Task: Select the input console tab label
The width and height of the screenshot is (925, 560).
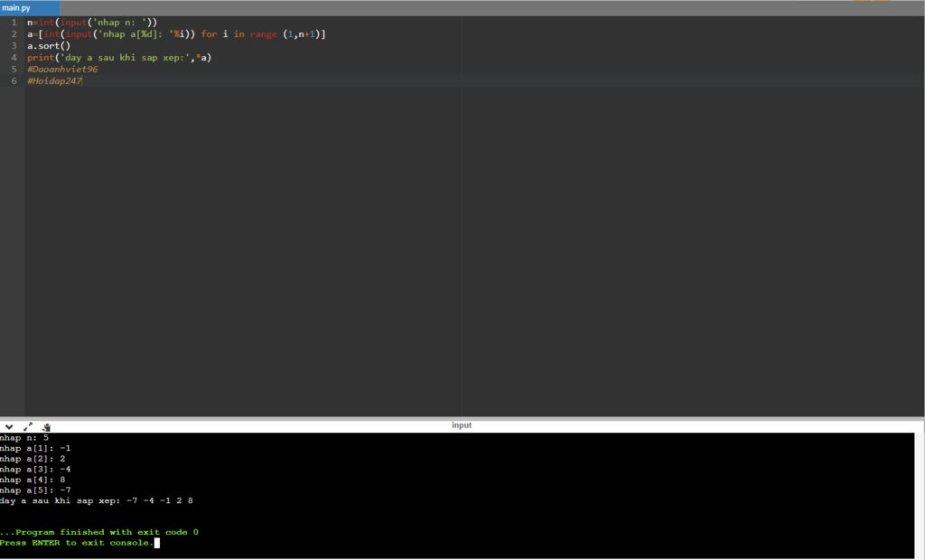Action: [x=462, y=425]
